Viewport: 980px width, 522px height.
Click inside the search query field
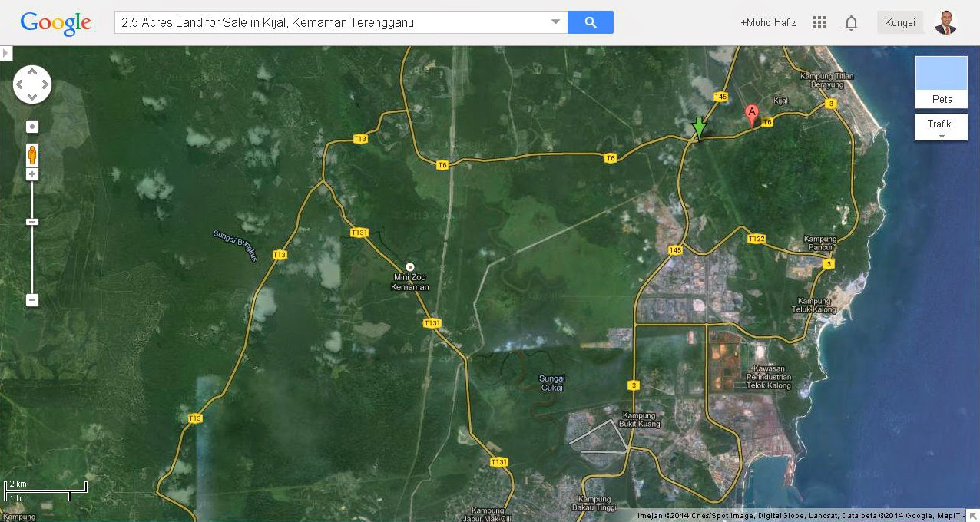pyautogui.click(x=330, y=22)
